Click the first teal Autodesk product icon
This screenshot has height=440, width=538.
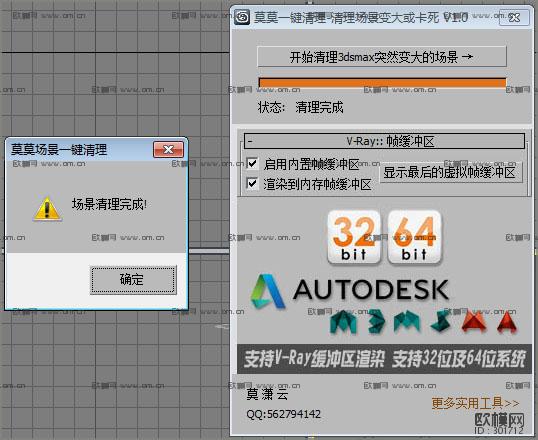(343, 322)
